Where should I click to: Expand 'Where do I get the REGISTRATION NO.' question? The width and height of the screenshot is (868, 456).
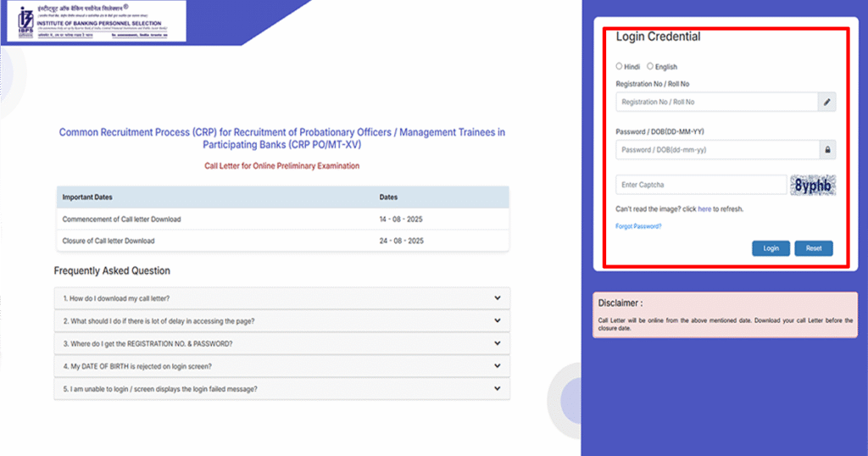[281, 343]
